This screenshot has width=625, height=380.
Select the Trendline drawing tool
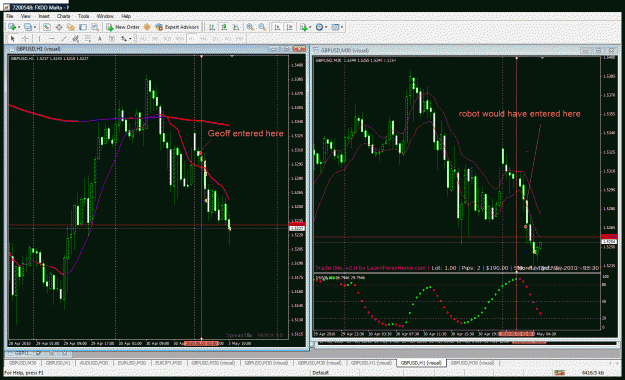click(63, 39)
